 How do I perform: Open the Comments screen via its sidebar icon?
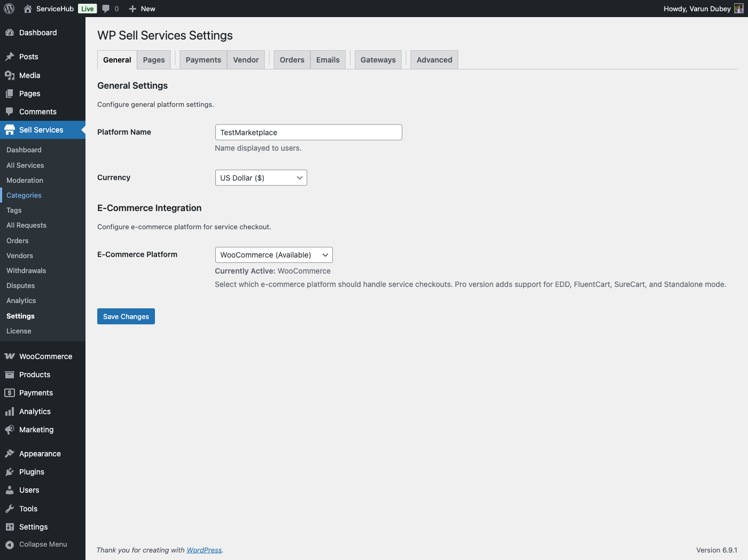click(10, 111)
